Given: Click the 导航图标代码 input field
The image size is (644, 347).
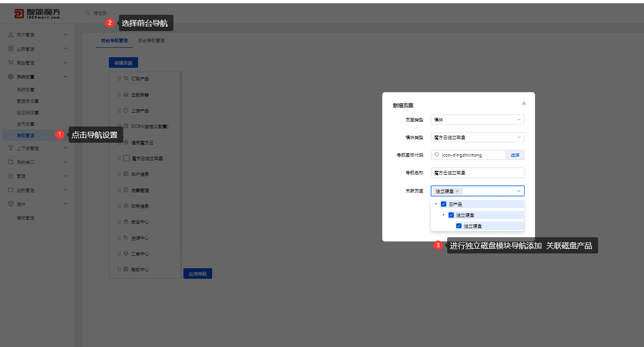Looking at the screenshot, I should [x=468, y=155].
